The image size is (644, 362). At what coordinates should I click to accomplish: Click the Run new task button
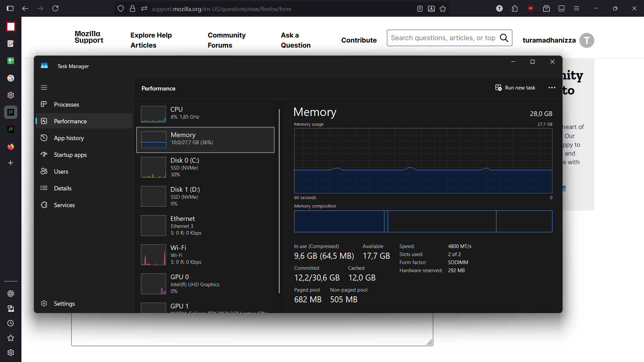[515, 88]
